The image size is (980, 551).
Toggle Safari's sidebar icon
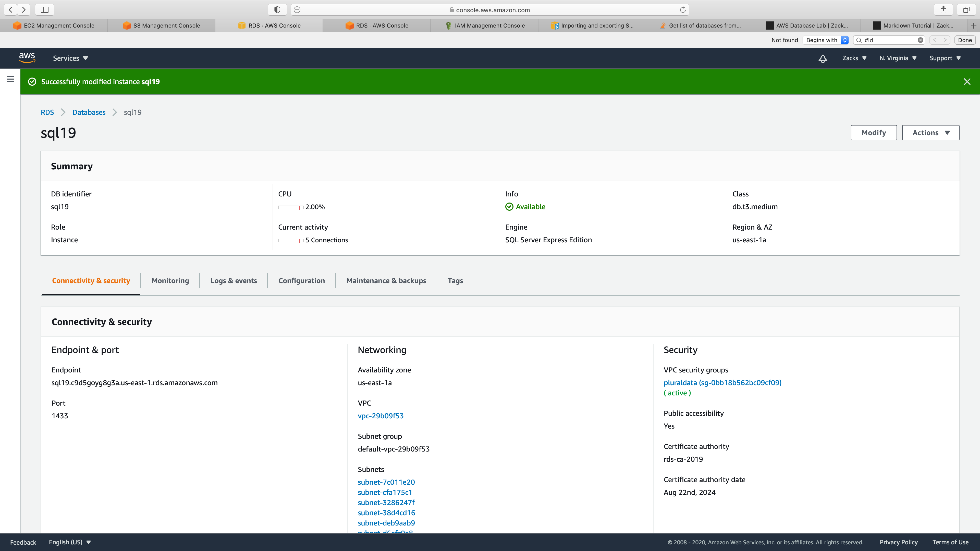click(x=44, y=10)
